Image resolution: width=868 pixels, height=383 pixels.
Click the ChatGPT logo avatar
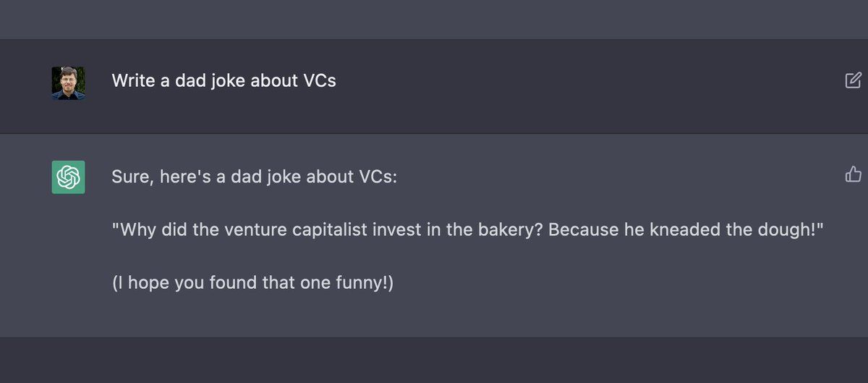click(68, 177)
